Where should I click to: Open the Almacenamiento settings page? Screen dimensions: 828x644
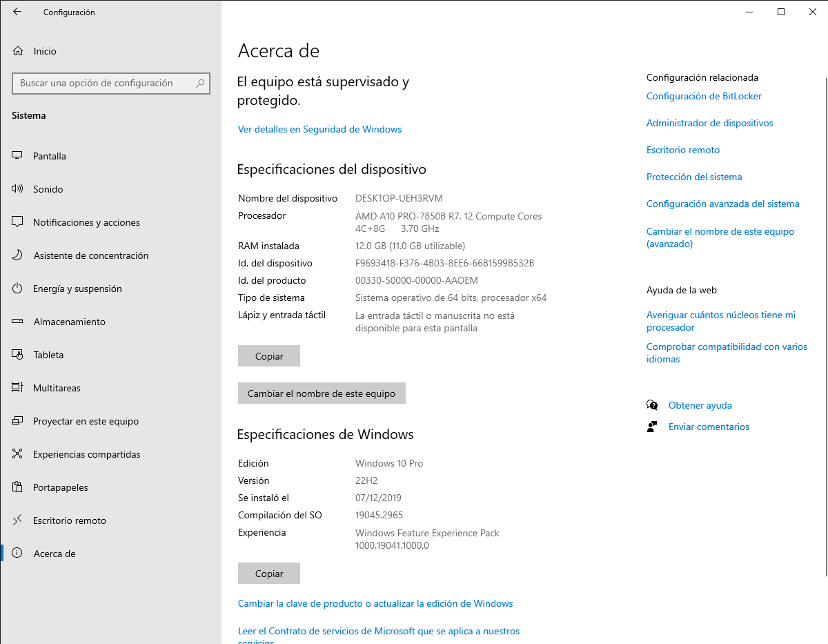pyautogui.click(x=69, y=322)
